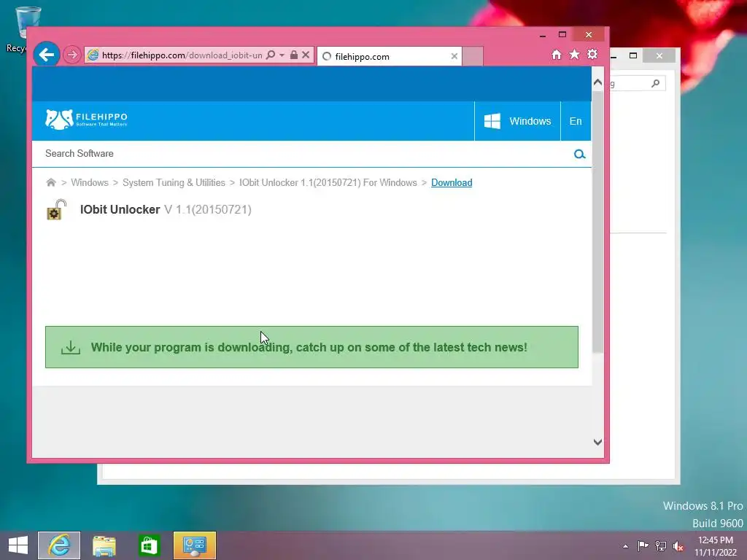Viewport: 747px width, 560px height.
Task: Click the blue search magnifier on FileHippo
Action: coord(579,154)
